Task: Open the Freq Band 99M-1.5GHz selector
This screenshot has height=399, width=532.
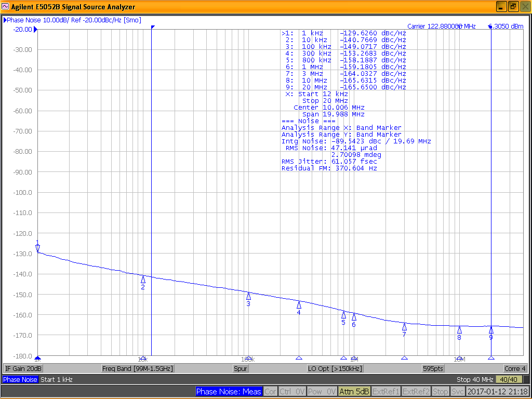Action: pyautogui.click(x=138, y=368)
